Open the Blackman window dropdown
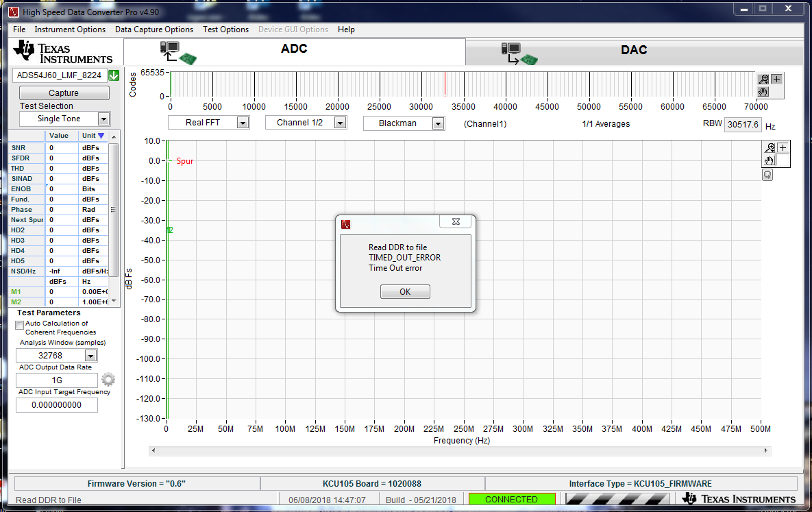 (438, 123)
